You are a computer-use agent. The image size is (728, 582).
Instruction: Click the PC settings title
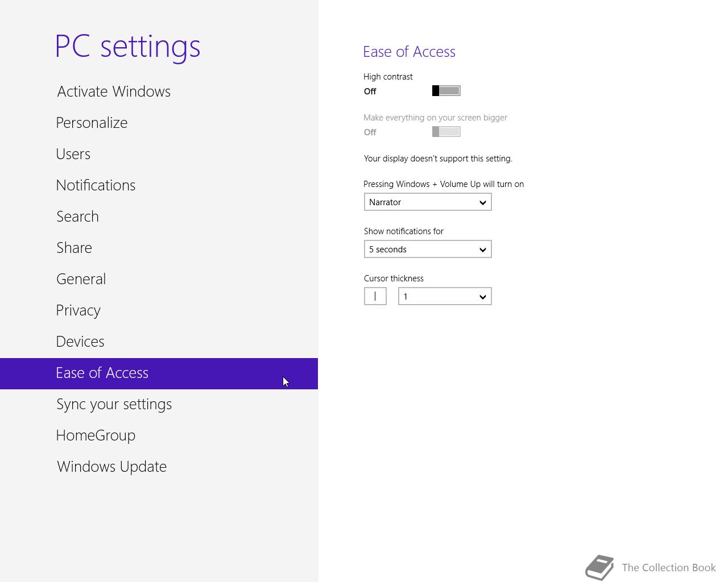click(x=128, y=46)
